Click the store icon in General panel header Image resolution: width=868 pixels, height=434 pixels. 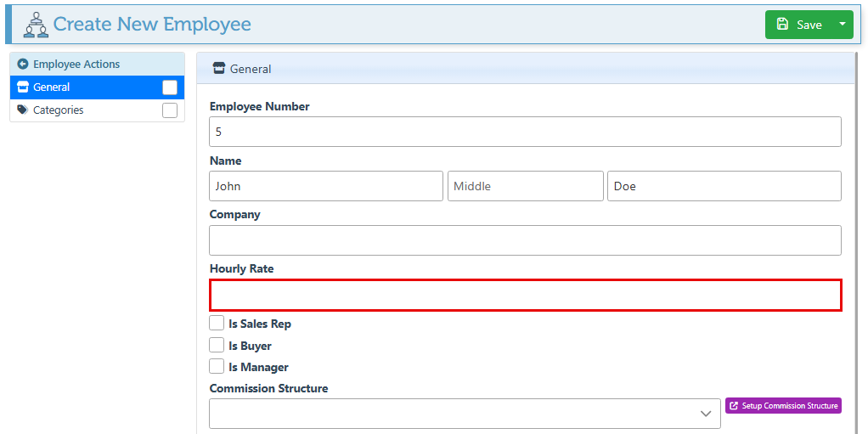click(219, 69)
